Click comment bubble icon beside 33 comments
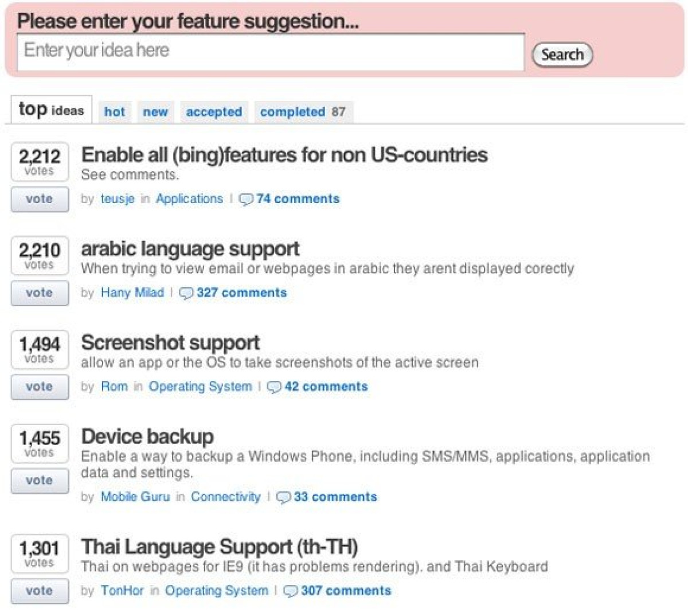688x616 pixels. coord(283,497)
